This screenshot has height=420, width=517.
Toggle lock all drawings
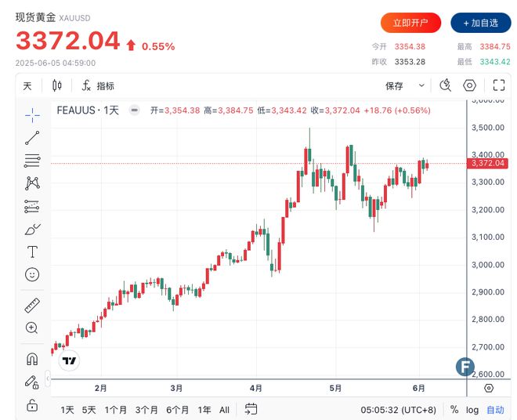pyautogui.click(x=32, y=405)
